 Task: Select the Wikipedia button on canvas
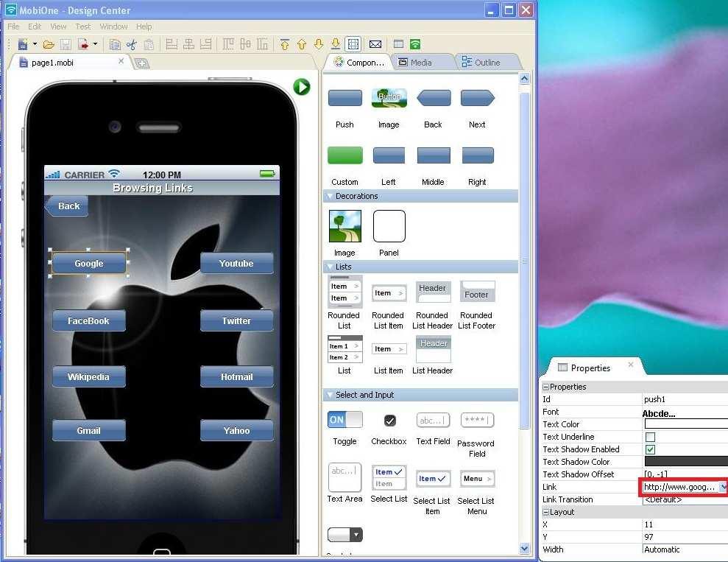[x=88, y=376]
